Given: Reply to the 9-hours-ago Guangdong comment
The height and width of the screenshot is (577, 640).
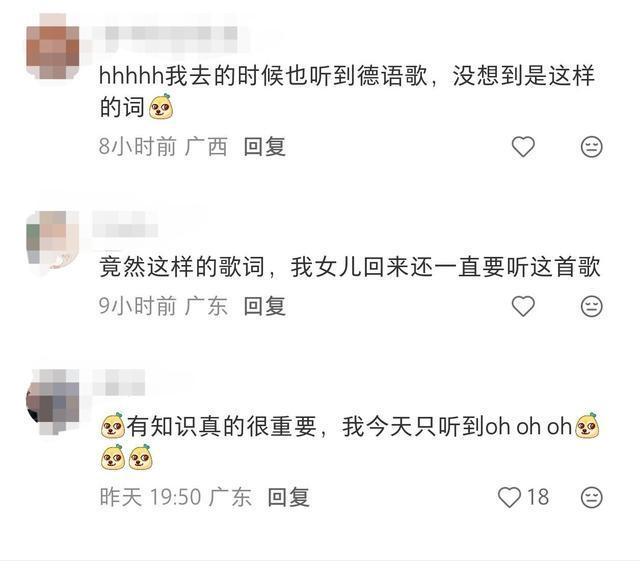Looking at the screenshot, I should coord(264,306).
